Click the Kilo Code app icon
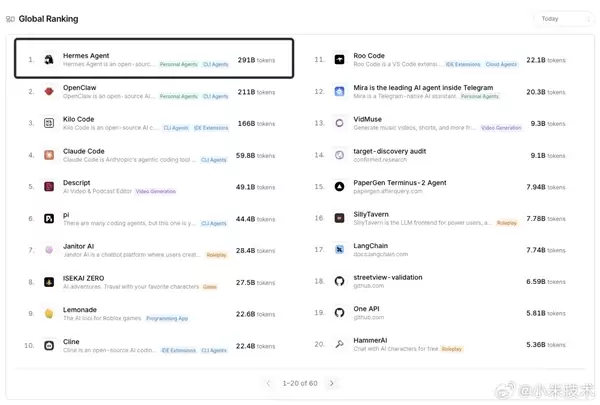 [x=49, y=123]
